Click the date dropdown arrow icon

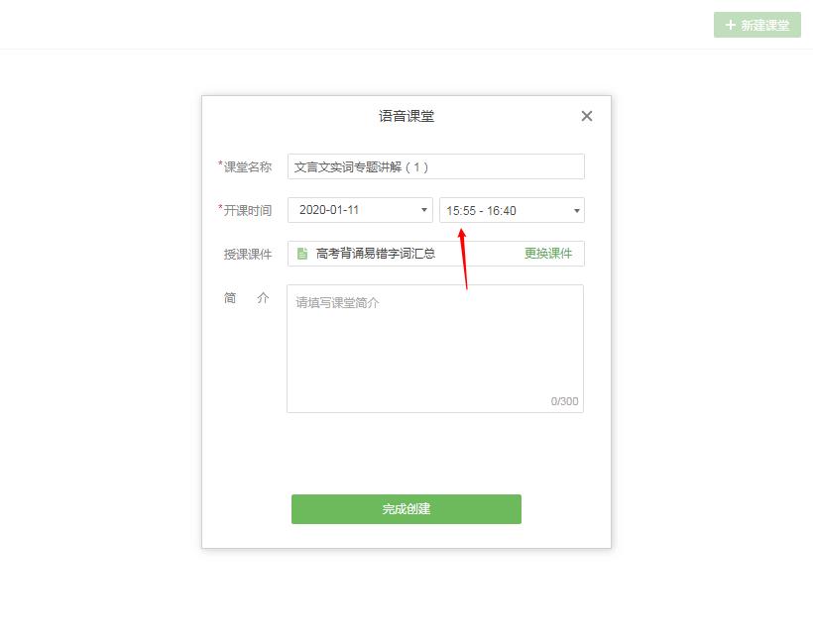(x=424, y=210)
